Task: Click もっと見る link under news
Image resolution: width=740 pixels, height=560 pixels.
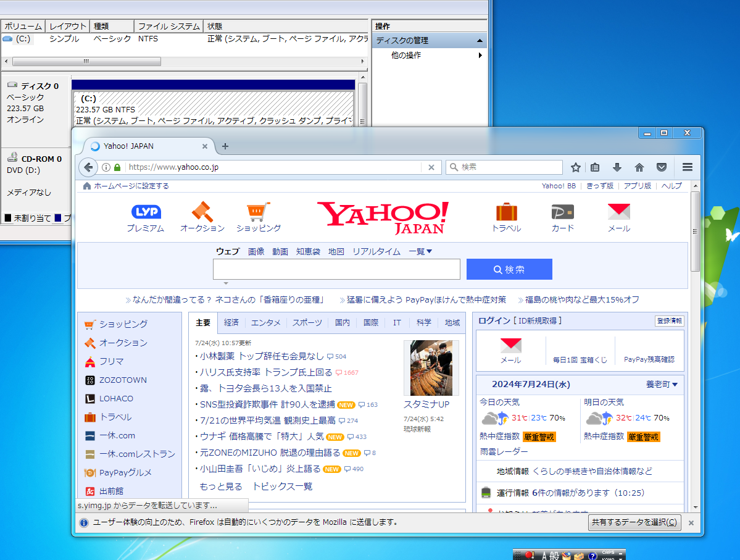Action: pos(221,487)
